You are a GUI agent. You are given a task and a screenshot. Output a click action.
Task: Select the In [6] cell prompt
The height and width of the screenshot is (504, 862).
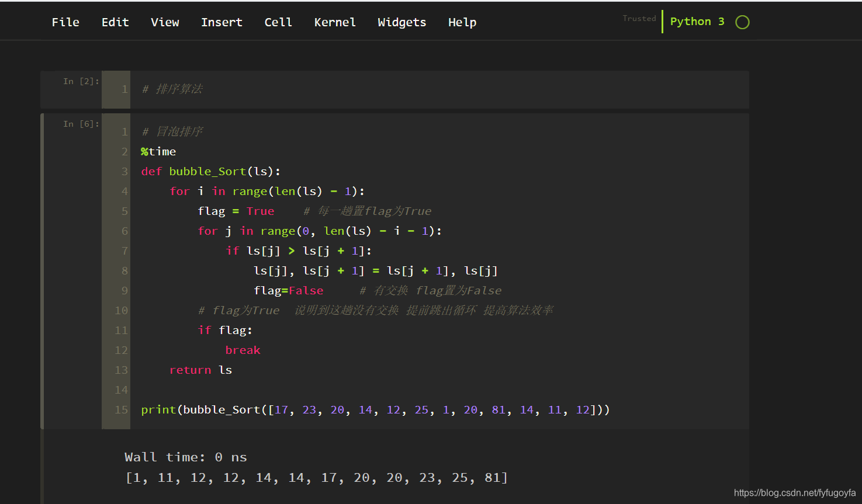(x=81, y=124)
